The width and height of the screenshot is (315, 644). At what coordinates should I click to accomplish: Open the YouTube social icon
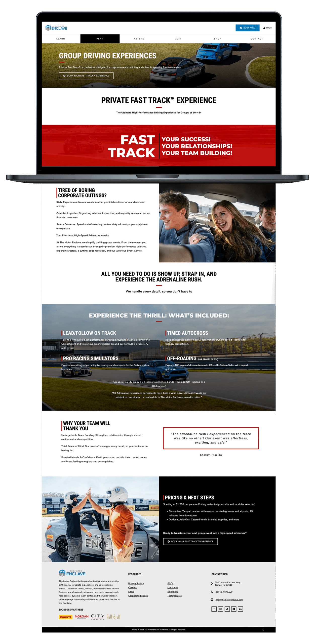[x=234, y=609]
